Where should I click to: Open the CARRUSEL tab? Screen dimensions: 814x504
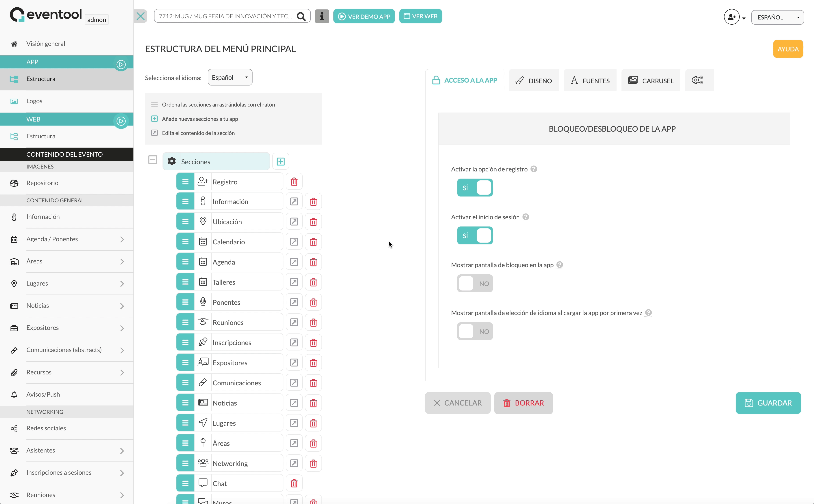(x=651, y=80)
